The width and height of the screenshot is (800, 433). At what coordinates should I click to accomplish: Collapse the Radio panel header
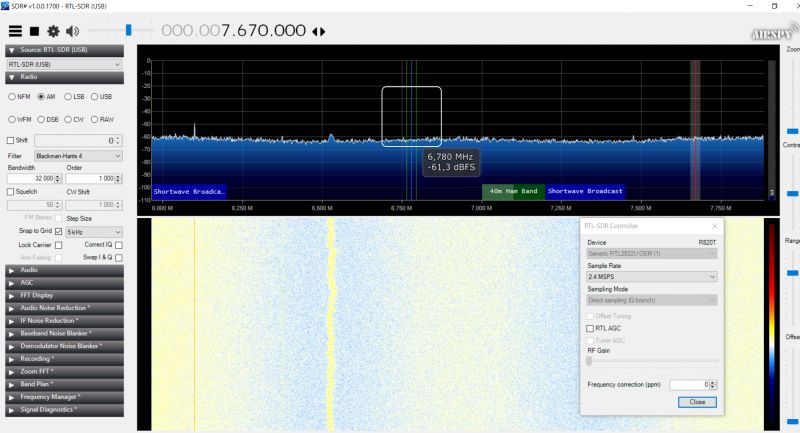click(64, 77)
